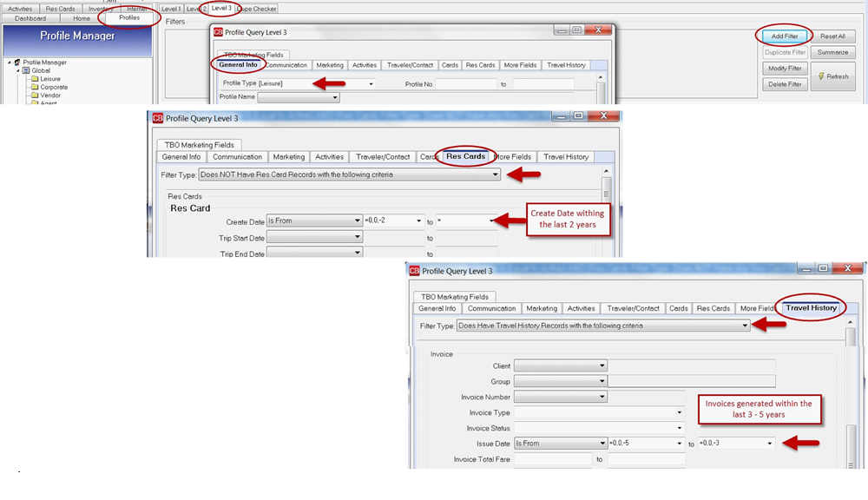The image size is (868, 500).
Task: Select the Level 1 query tab
Action: [170, 9]
